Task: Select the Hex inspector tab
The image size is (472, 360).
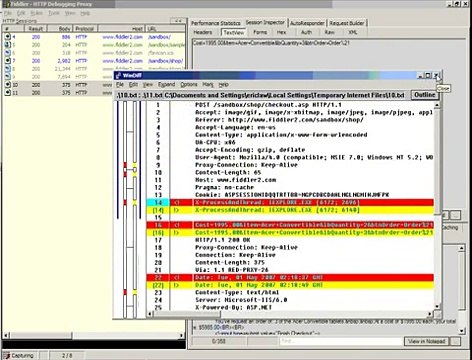Action: pos(282,32)
